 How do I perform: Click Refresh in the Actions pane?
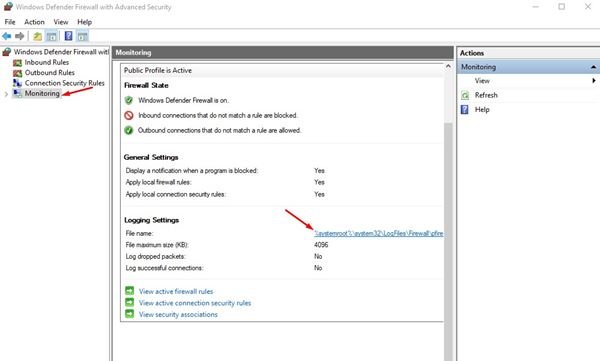(x=486, y=95)
